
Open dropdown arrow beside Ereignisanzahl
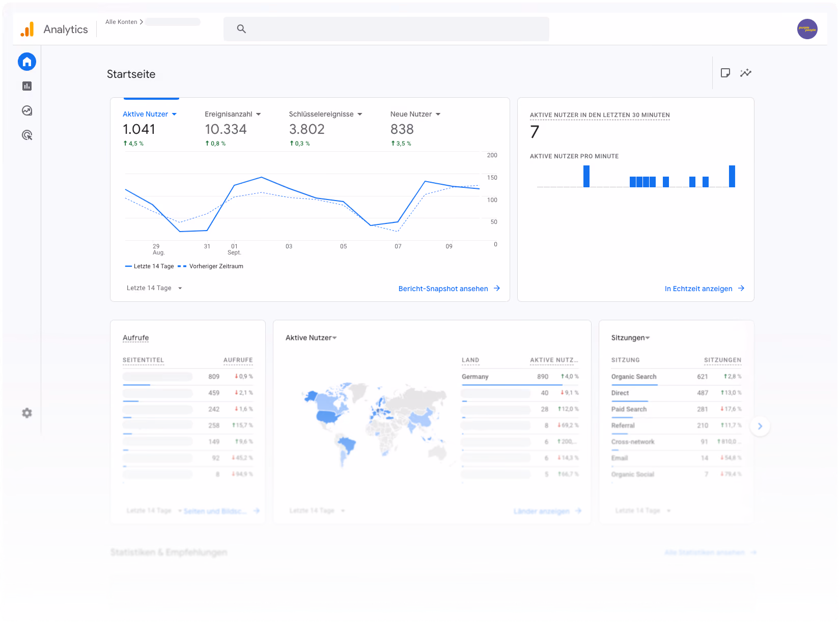coord(258,115)
